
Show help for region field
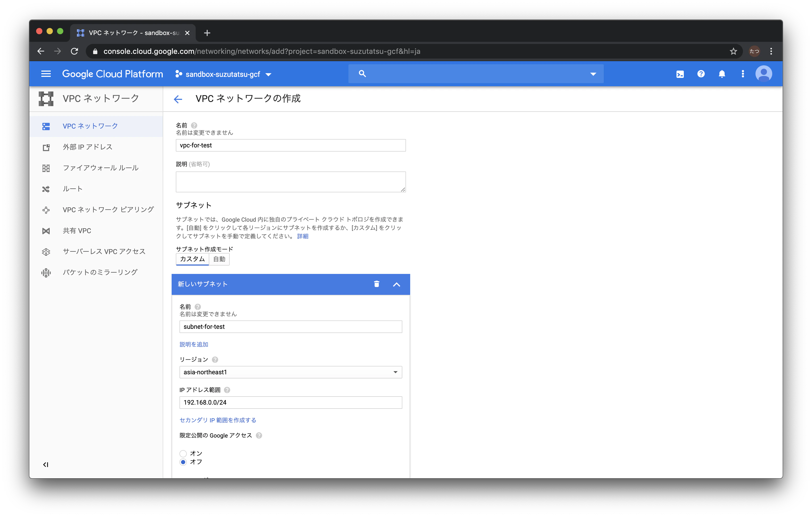click(215, 360)
